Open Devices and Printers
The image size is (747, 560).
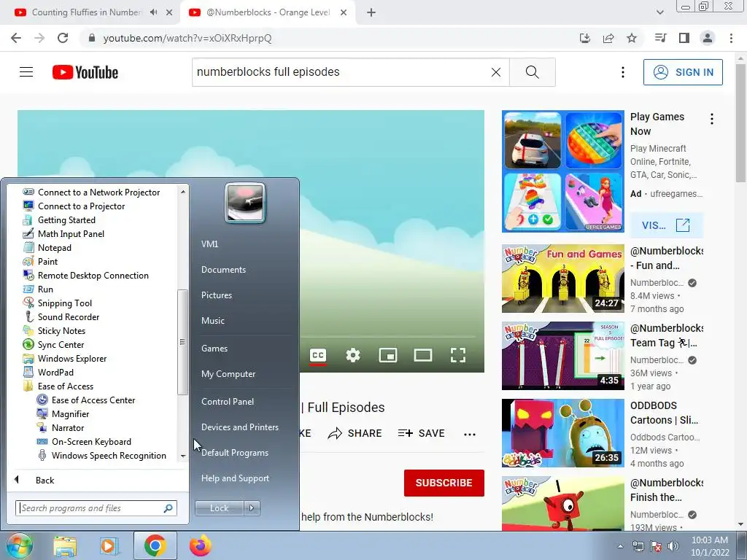pyautogui.click(x=239, y=427)
